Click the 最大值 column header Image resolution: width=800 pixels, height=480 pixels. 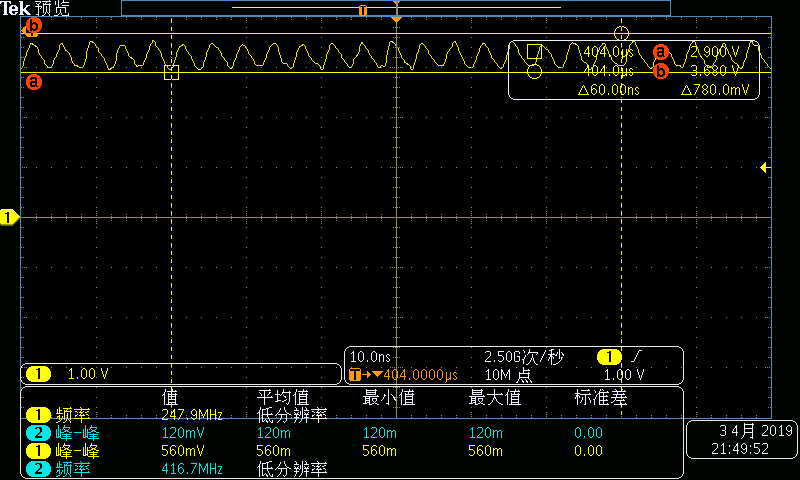pos(495,397)
